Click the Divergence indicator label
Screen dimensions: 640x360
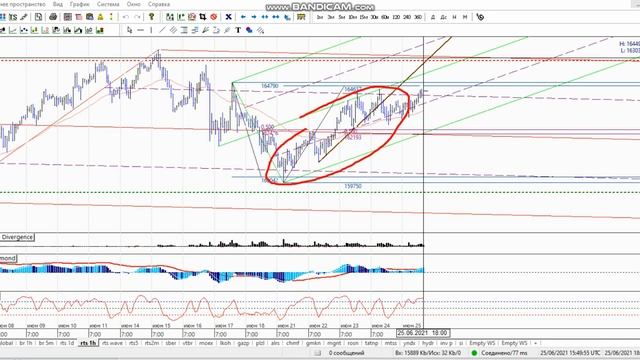click(x=17, y=237)
